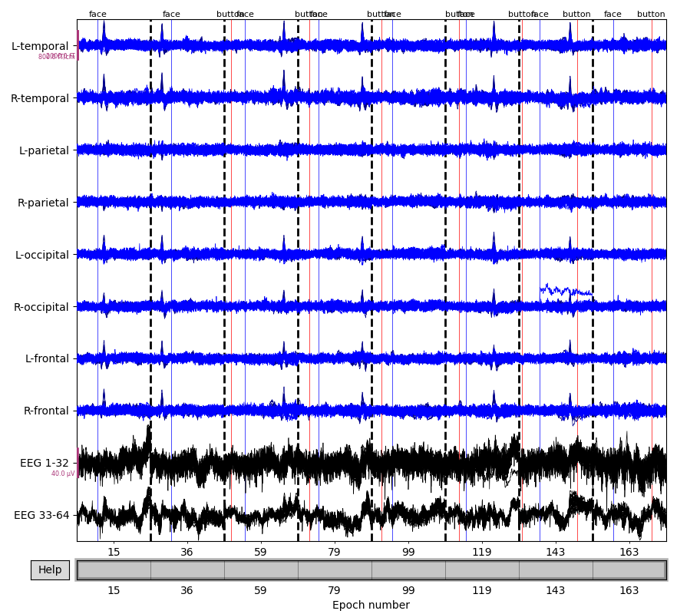Click the horizontal epoch scrollbar
700x614 pixels.
click(x=371, y=570)
